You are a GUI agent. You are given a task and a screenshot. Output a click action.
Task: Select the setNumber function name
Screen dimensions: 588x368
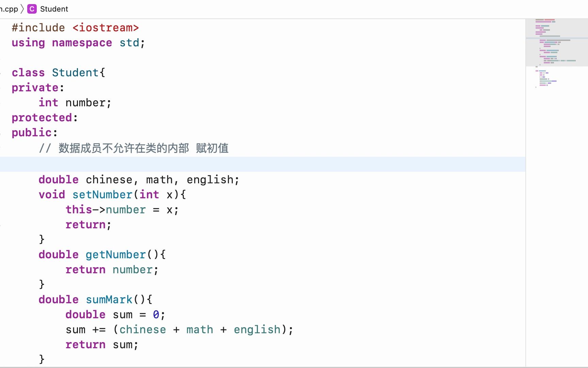102,195
